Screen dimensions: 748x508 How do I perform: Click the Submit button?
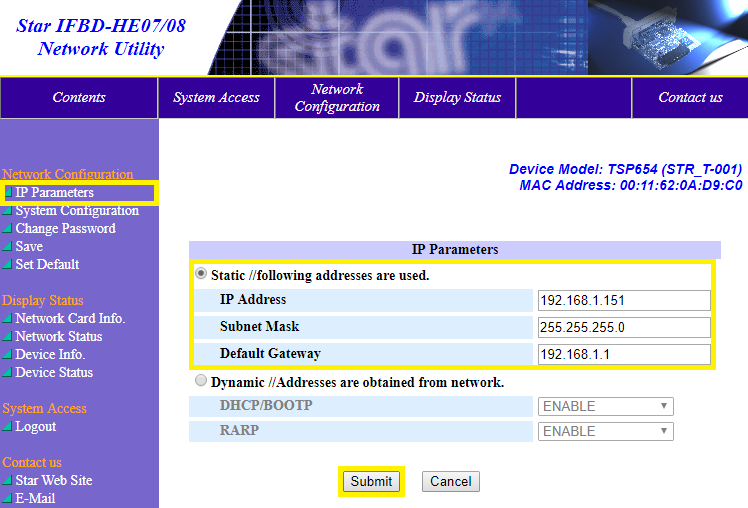click(371, 481)
